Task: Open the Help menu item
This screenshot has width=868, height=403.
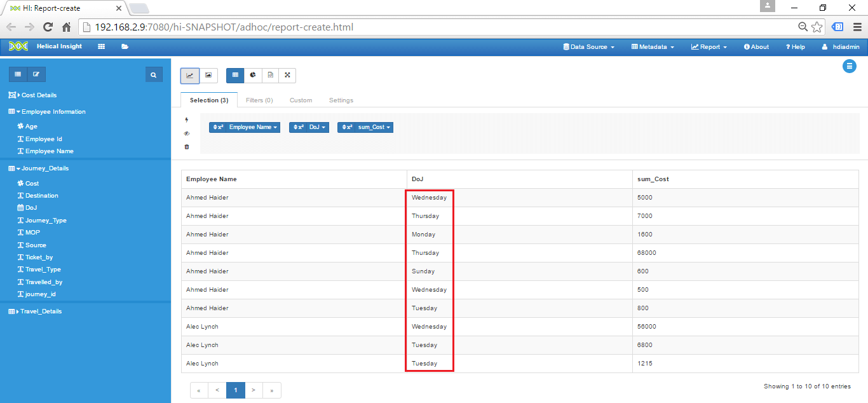Action: click(796, 47)
